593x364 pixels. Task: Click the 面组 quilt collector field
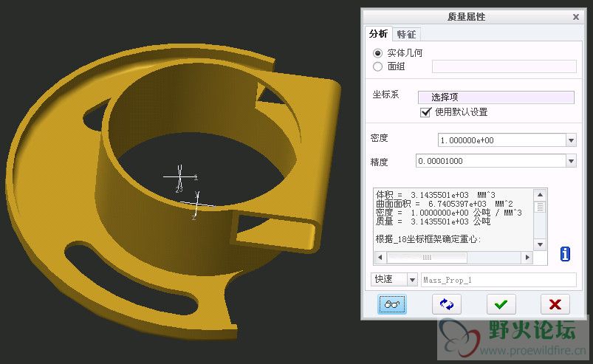(504, 66)
